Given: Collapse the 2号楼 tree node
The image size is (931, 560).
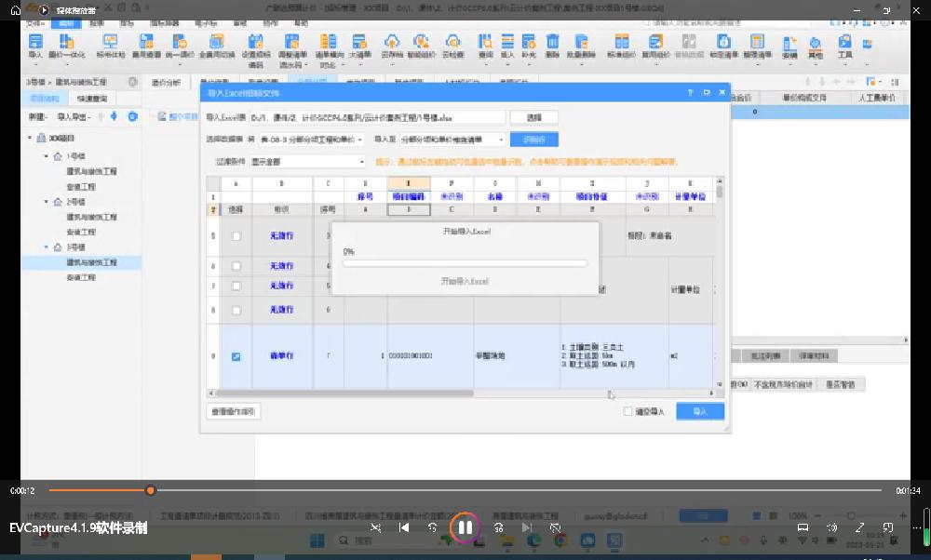Looking at the screenshot, I should tap(47, 202).
